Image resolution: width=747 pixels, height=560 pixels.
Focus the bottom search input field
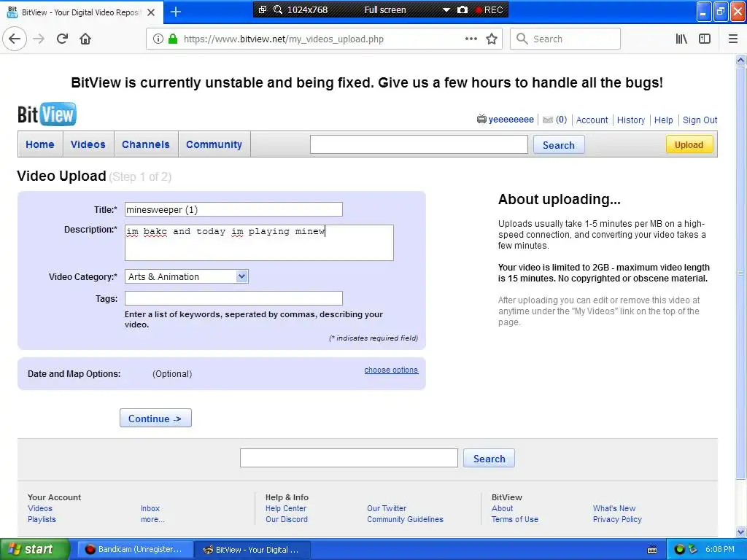(349, 458)
